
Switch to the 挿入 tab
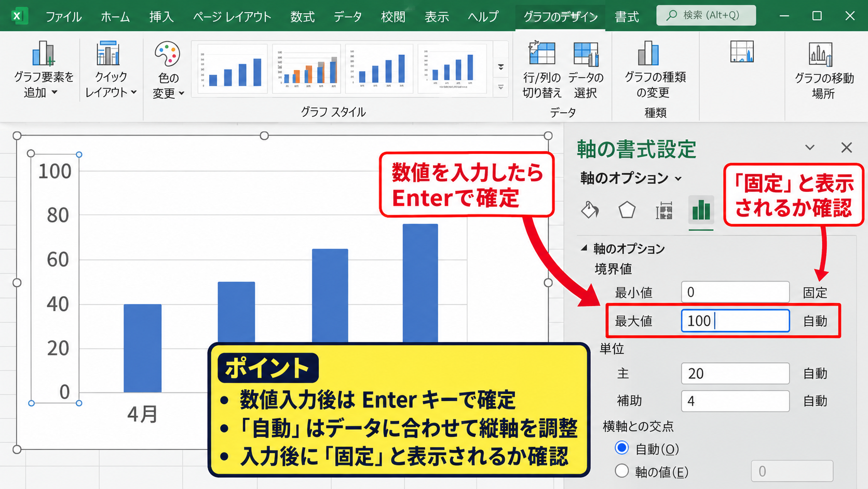tap(161, 17)
